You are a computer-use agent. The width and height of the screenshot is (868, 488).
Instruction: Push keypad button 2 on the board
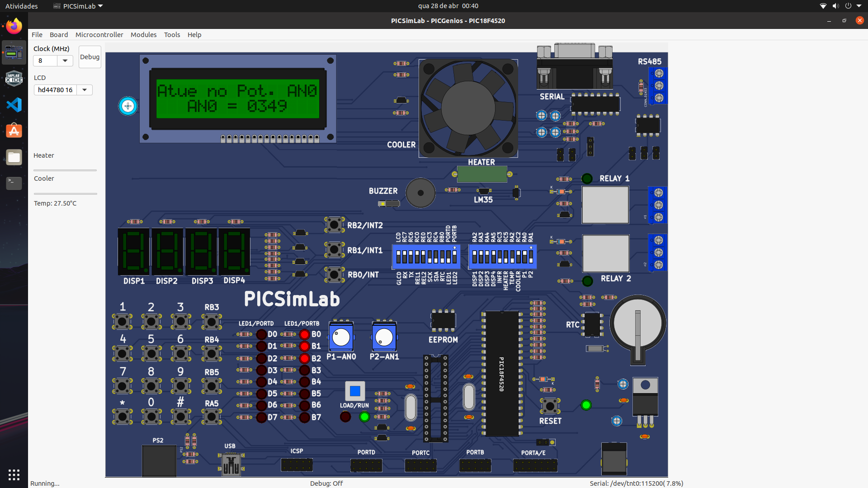click(x=151, y=322)
